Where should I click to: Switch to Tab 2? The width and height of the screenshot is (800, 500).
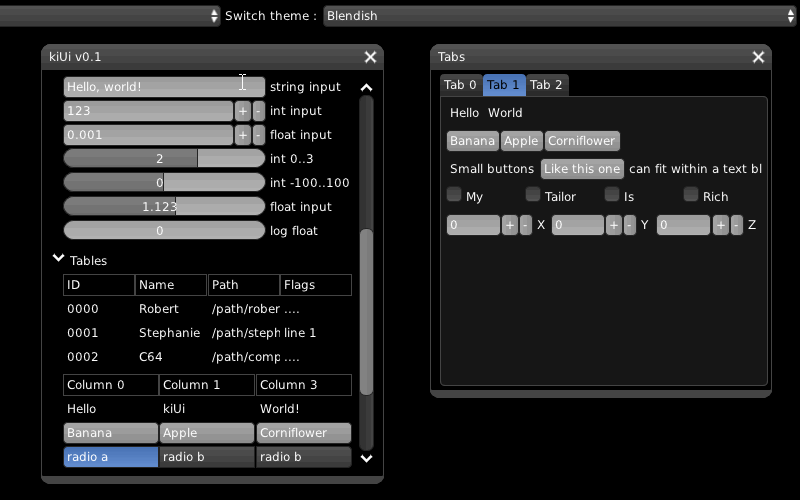coord(547,85)
